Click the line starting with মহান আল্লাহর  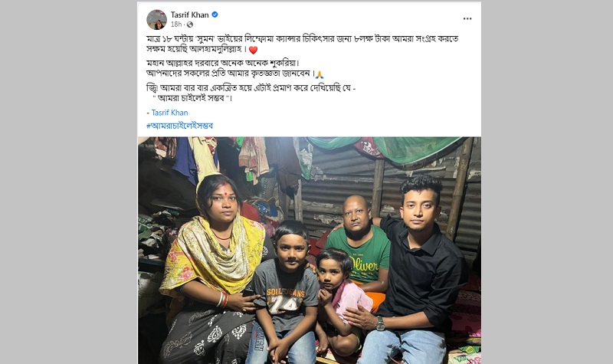coord(223,64)
